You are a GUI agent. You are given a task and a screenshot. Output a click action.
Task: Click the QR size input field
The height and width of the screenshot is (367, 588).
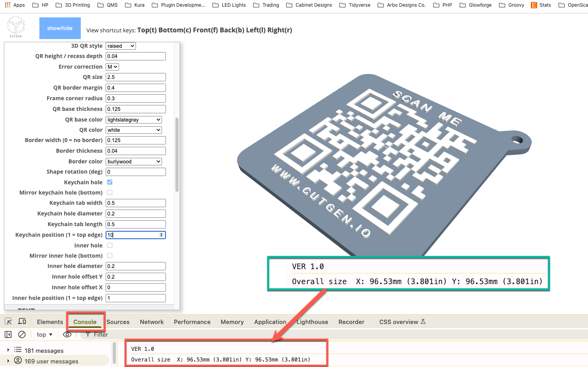pyautogui.click(x=136, y=77)
